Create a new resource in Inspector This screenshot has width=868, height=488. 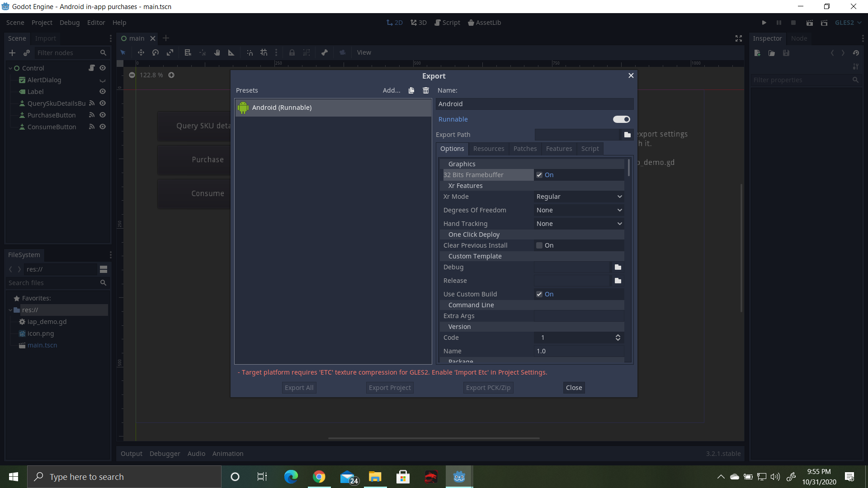(757, 53)
